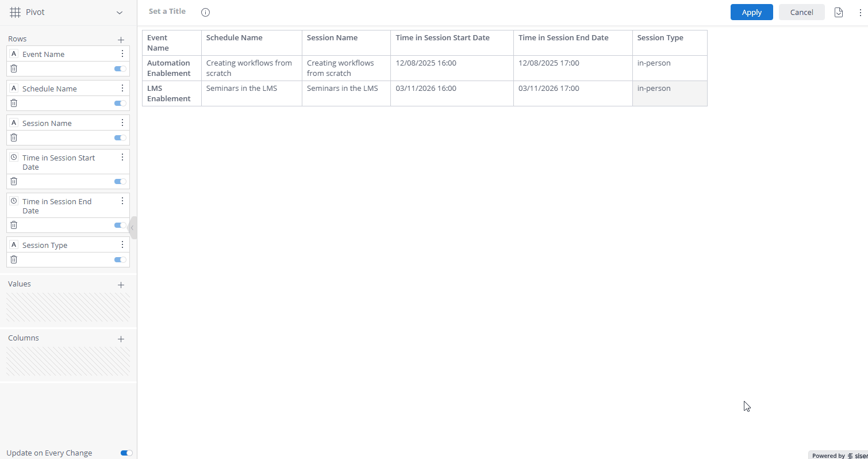Cancel the pivot edits
Image resolution: width=868 pixels, height=459 pixels.
[x=801, y=12]
